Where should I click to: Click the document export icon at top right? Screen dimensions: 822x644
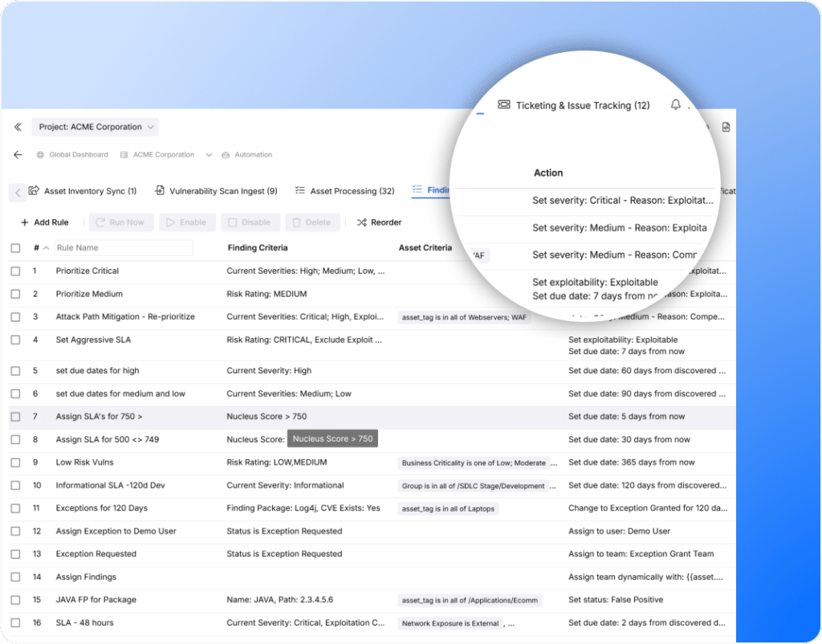pyautogui.click(x=726, y=127)
